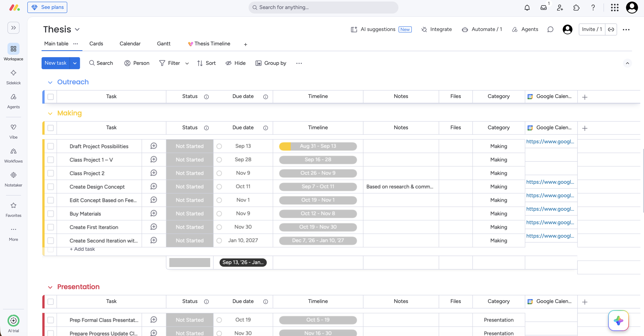The image size is (644, 336).
Task: Click the Invite / 1 button
Action: coord(592,29)
